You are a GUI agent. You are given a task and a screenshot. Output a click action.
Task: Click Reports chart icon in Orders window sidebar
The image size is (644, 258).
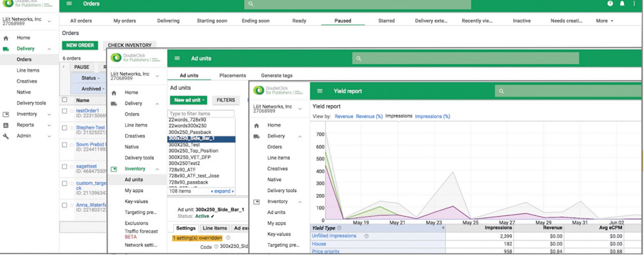point(6,125)
